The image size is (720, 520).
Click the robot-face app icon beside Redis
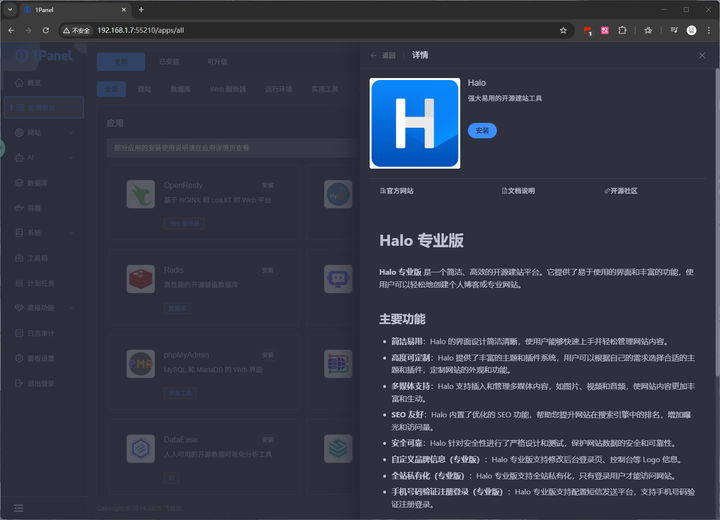[338, 279]
